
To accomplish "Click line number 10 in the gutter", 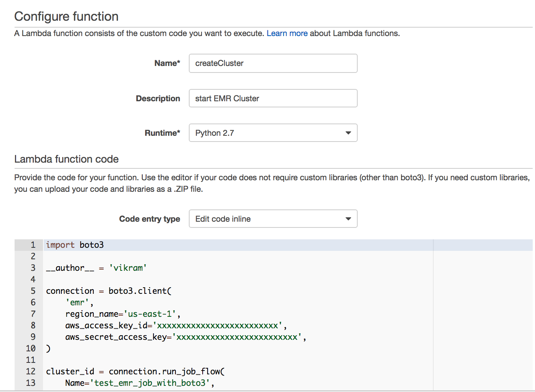I will [x=31, y=349].
